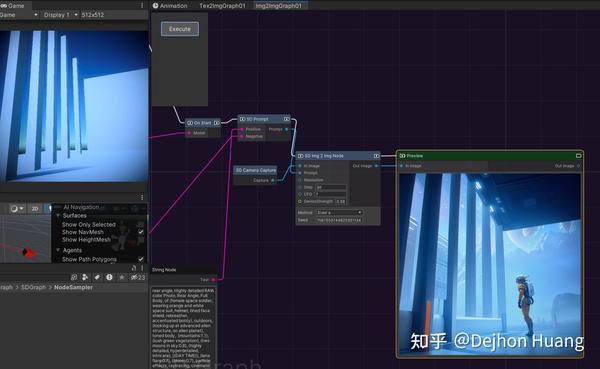
Task: Click the NodeSampler breadcrumb link
Action: coord(73,287)
